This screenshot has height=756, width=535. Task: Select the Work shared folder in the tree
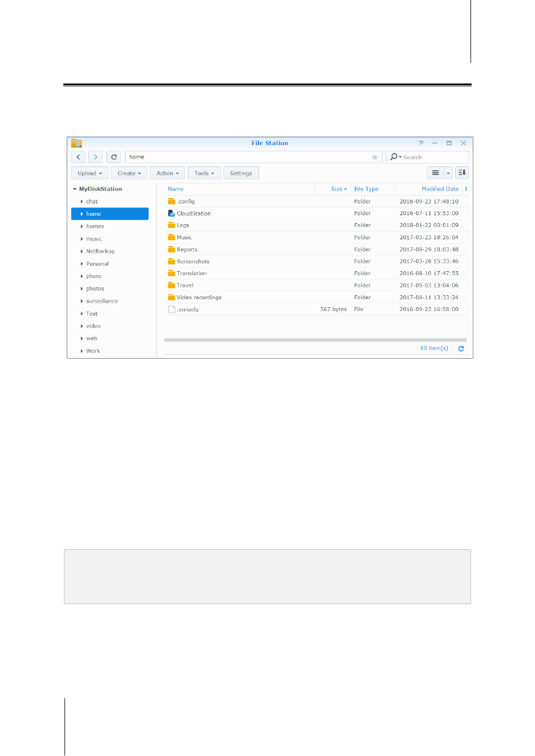coord(93,351)
